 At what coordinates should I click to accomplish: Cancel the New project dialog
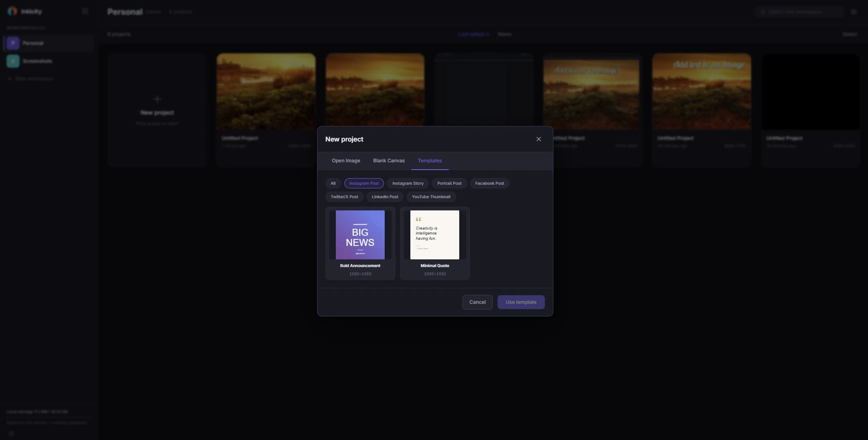[x=477, y=302]
